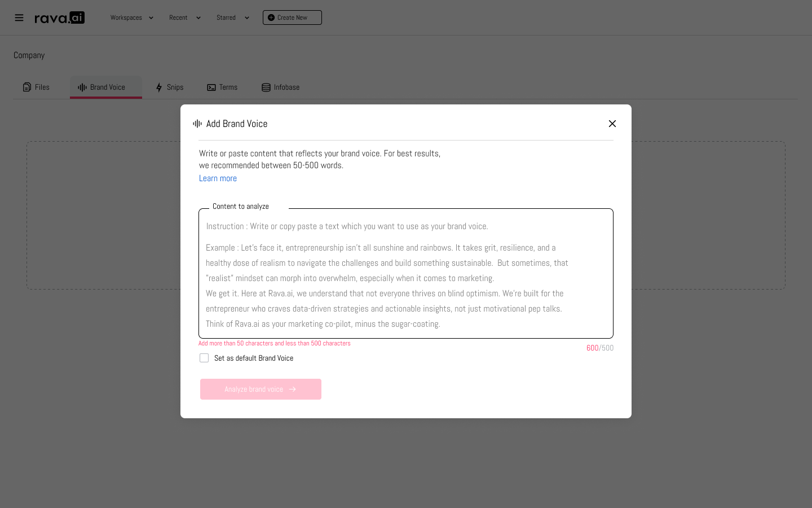Open the Starred dropdown chevron
The height and width of the screenshot is (508, 812).
click(x=247, y=17)
